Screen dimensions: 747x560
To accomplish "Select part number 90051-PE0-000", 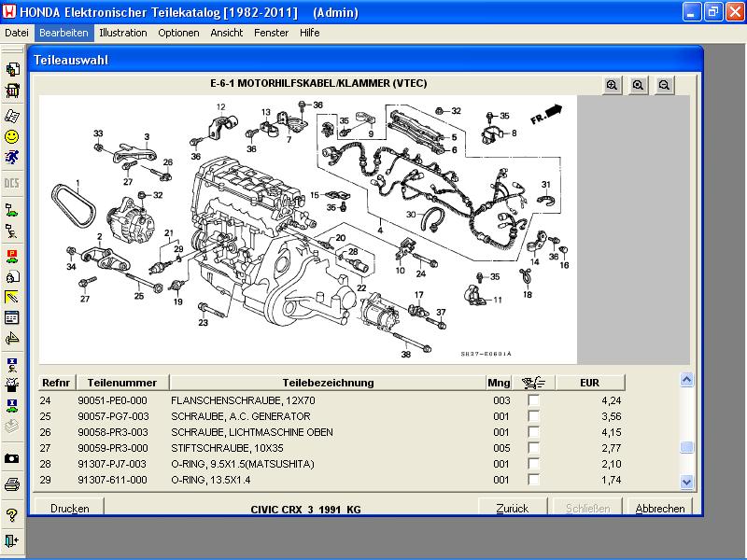I will (112, 400).
